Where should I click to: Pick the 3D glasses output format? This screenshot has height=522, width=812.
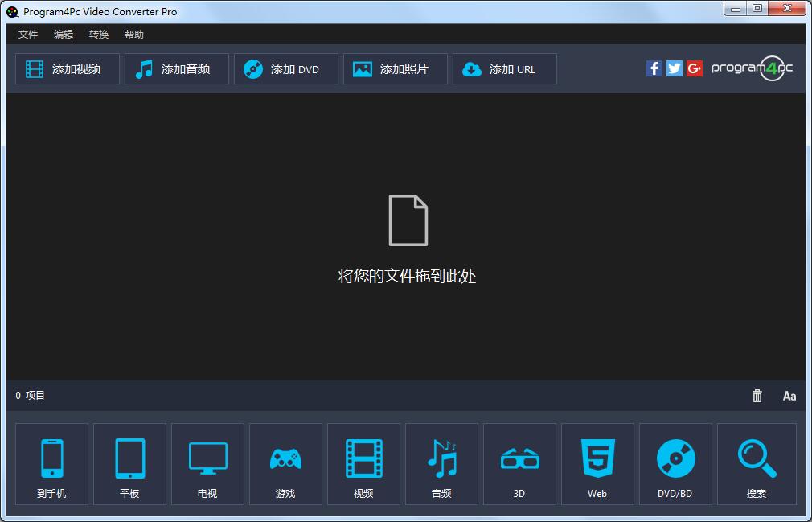(519, 464)
